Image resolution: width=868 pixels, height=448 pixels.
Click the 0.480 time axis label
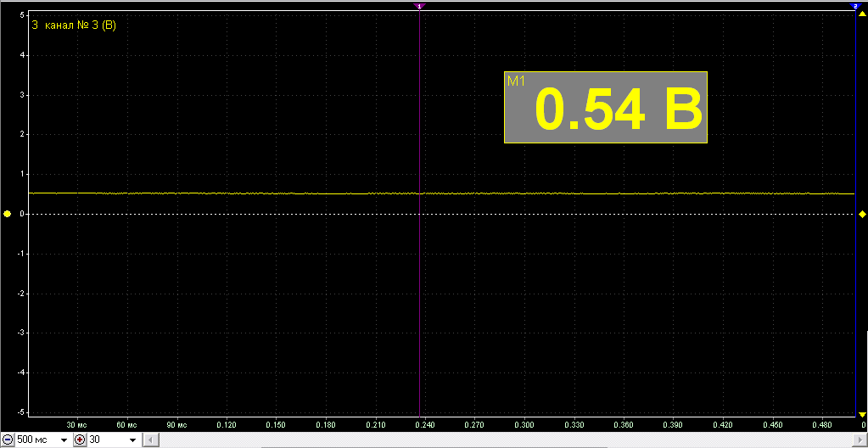pos(822,425)
